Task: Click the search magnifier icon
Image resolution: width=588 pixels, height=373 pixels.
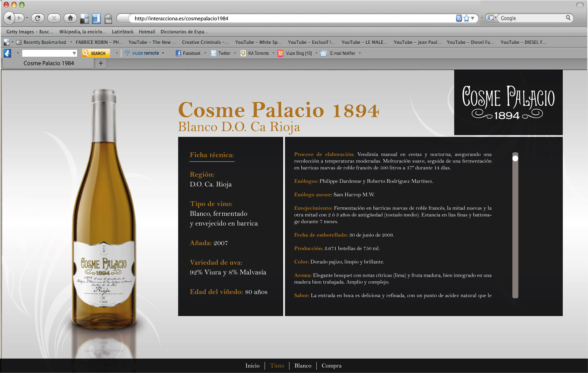Action: [568, 18]
